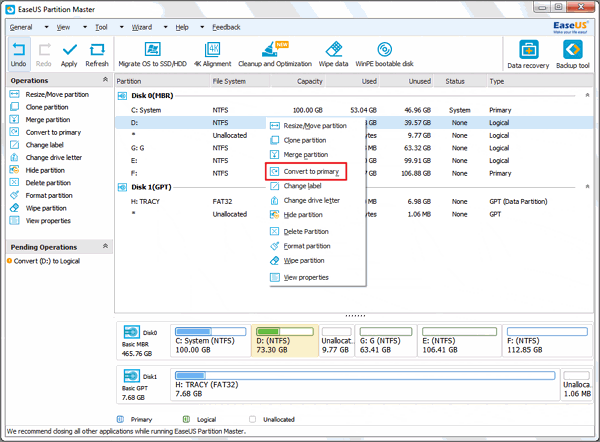Choose Change drive letter in the Operations sidebar
Viewport: 600px width, 442px height.
(46, 158)
